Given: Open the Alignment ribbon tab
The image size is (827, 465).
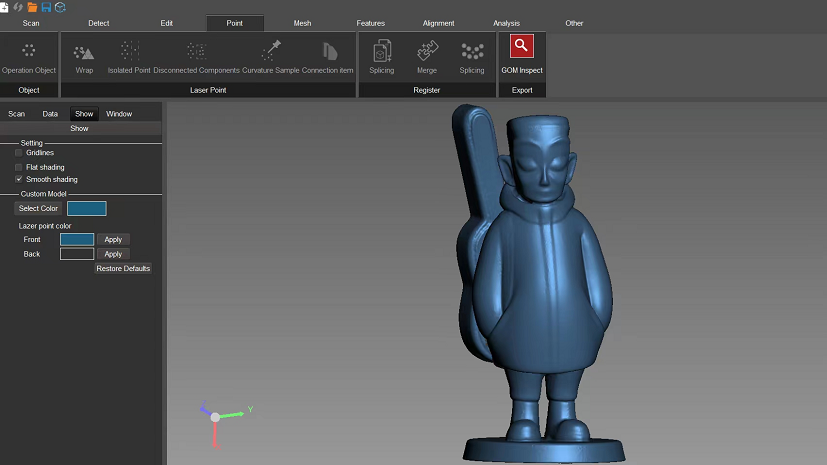Looking at the screenshot, I should (x=438, y=23).
